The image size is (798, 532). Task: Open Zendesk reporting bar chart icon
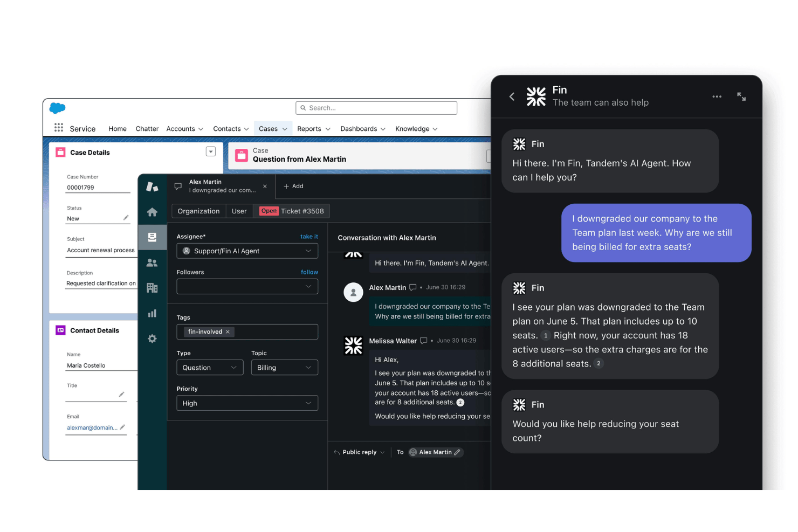coord(152,313)
